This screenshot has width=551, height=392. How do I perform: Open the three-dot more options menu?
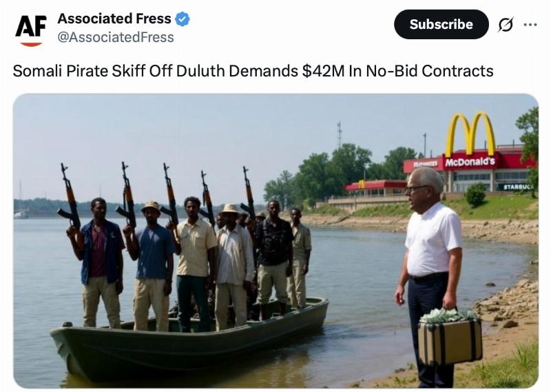coord(530,25)
